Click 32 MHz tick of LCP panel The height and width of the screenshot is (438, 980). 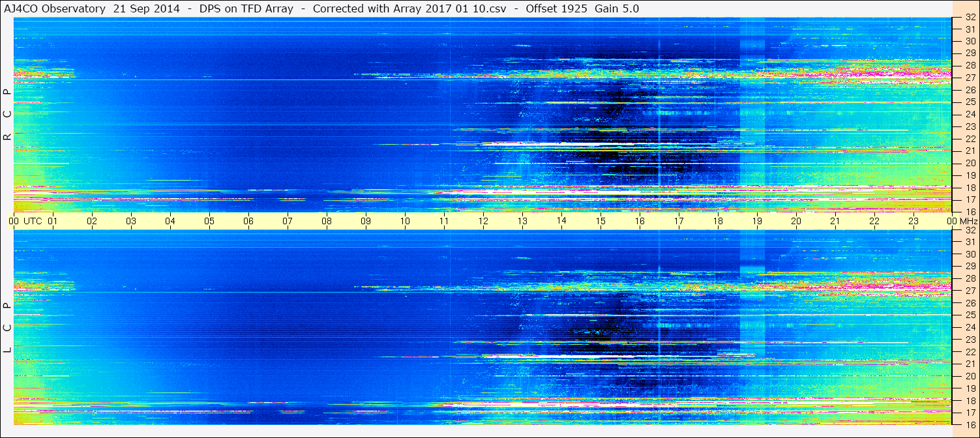click(970, 230)
